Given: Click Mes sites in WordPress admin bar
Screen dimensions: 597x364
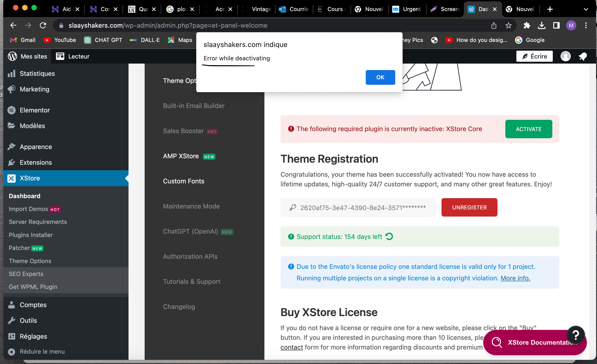Looking at the screenshot, I should [27, 56].
